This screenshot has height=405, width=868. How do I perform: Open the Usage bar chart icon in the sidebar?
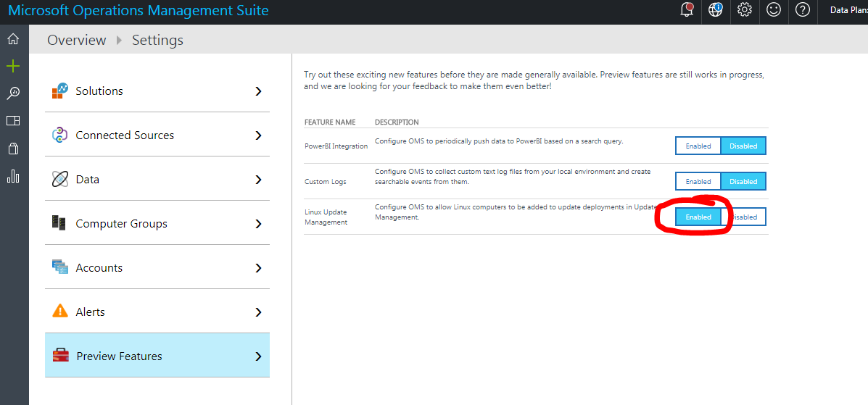[13, 176]
